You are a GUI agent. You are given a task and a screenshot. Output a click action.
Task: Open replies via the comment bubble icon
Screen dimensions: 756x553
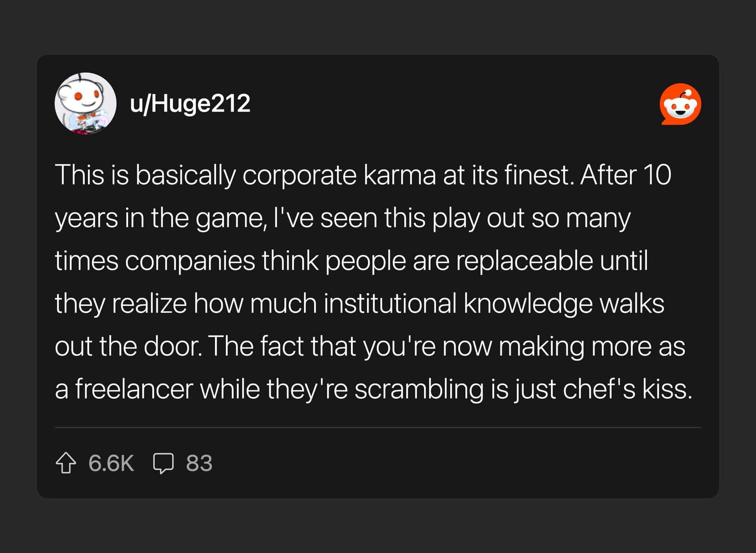(163, 463)
